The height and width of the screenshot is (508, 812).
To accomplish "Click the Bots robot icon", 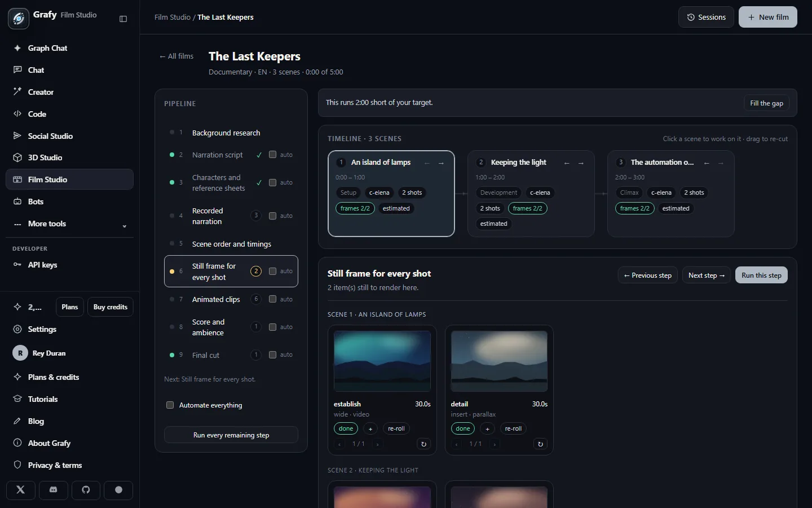I will pyautogui.click(x=17, y=202).
